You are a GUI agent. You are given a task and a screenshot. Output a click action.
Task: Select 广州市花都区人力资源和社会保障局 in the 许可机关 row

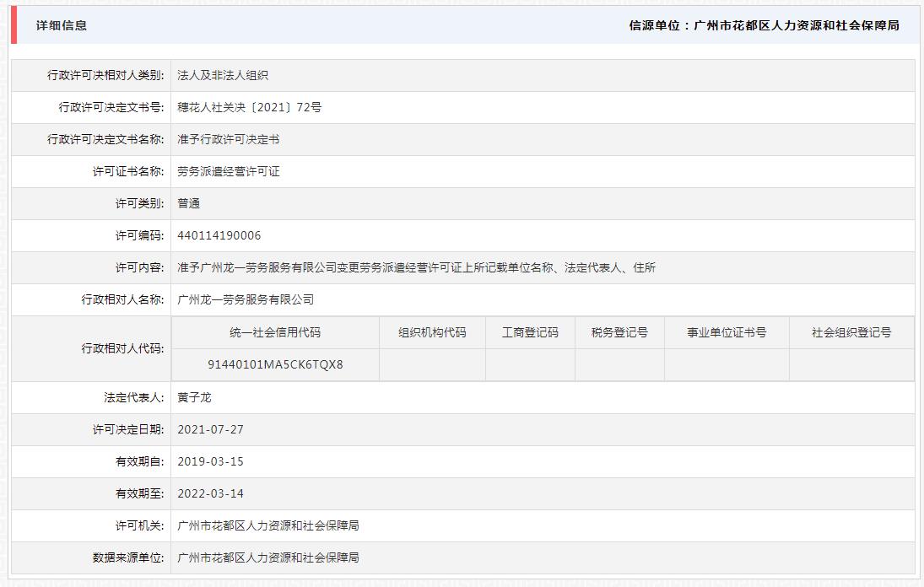point(268,525)
